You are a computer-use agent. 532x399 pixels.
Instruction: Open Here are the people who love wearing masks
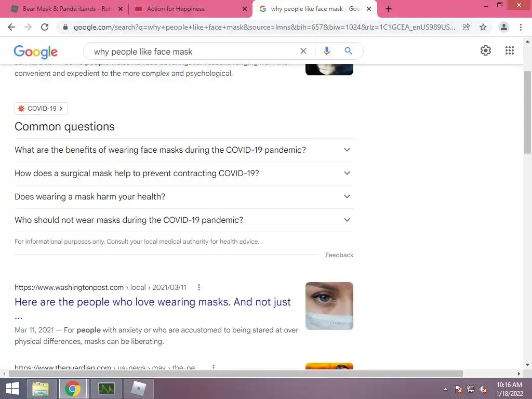pyautogui.click(x=152, y=302)
